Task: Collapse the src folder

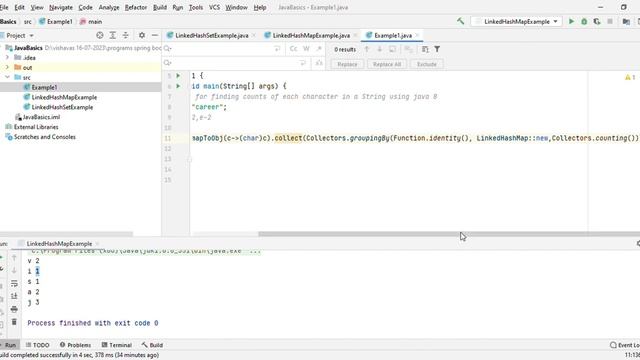Action: (7, 77)
